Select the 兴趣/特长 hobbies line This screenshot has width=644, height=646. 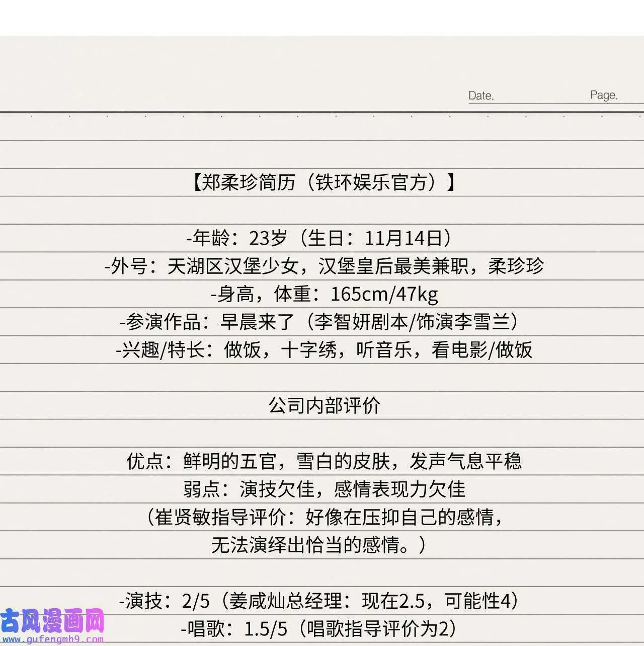[325, 350]
